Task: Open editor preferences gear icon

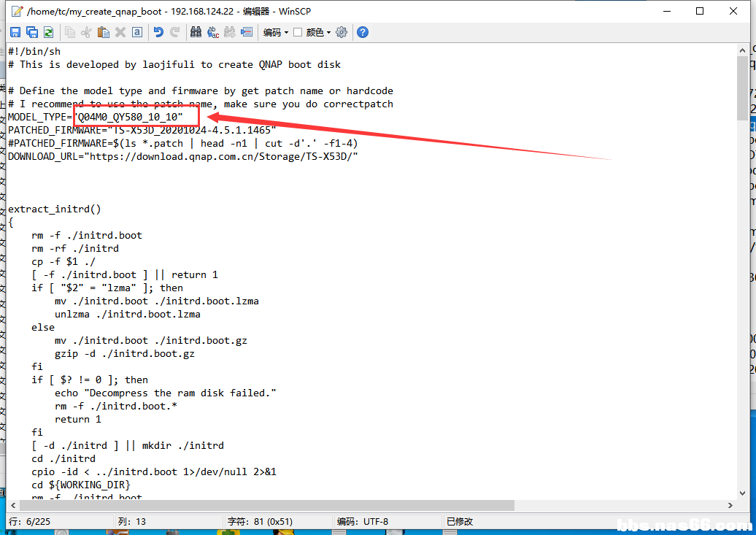Action: (342, 32)
